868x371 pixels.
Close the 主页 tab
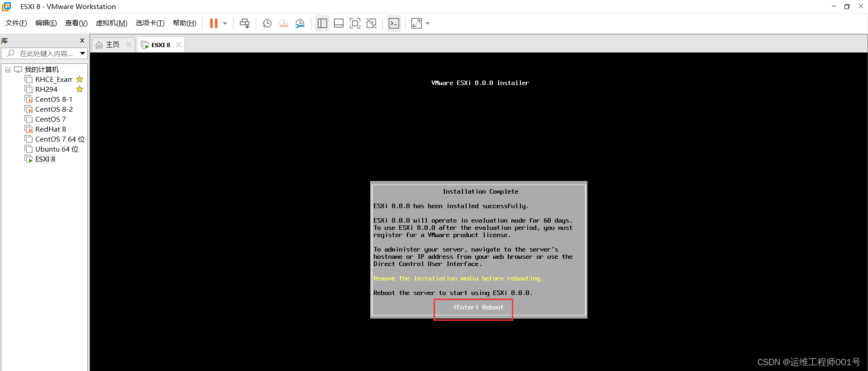click(x=129, y=44)
